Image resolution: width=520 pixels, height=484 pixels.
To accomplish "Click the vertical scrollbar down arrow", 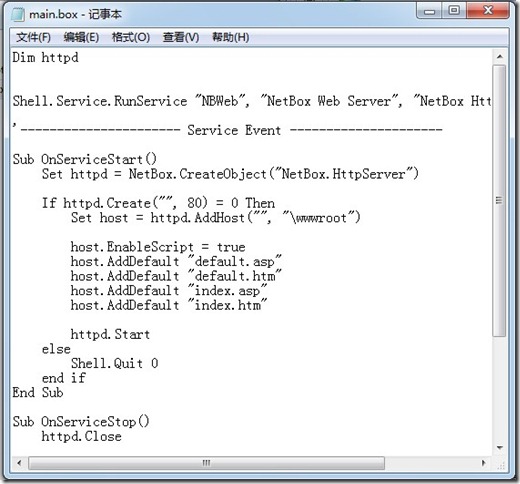I will (499, 447).
